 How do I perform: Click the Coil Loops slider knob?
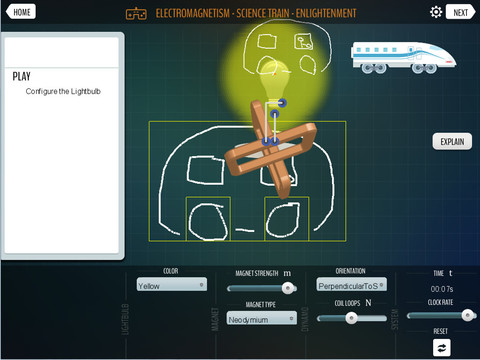[351, 318]
